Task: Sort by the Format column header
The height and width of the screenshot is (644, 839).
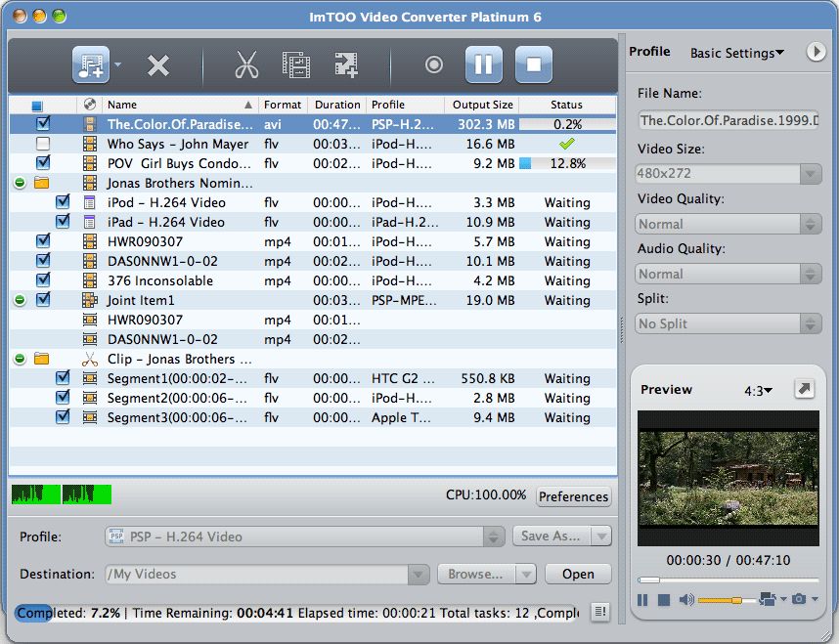Action: click(x=283, y=105)
